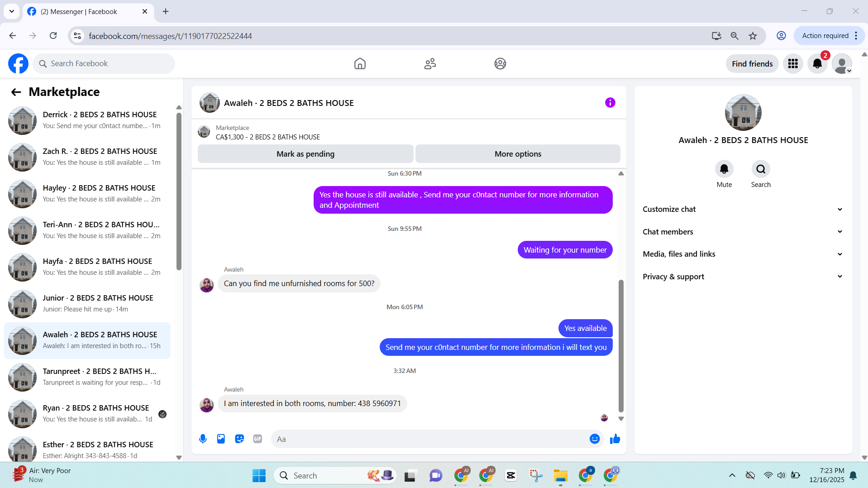View site information icon in address bar
This screenshot has height=488, width=868.
77,36
